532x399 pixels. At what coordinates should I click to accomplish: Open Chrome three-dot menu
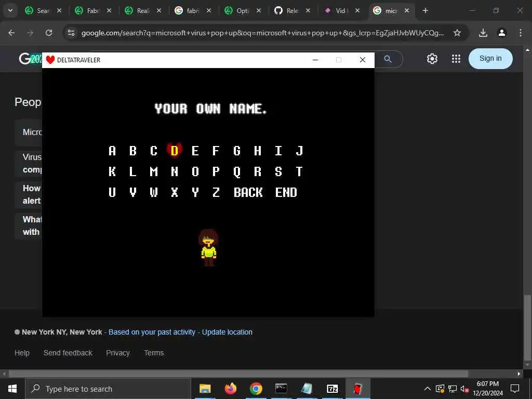(x=521, y=33)
